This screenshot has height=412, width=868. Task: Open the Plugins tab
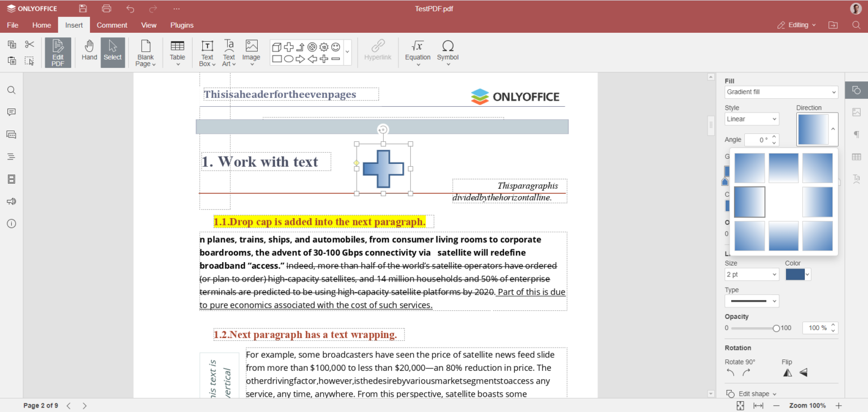pos(182,25)
